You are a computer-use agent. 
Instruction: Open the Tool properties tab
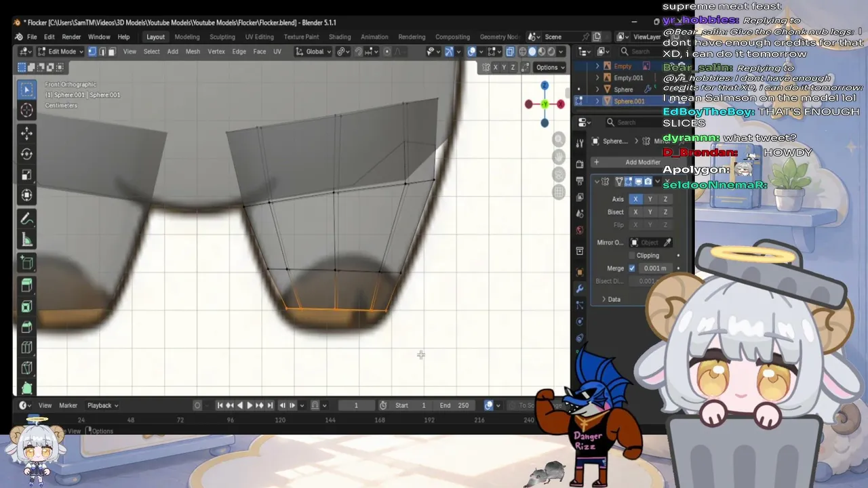point(580,144)
